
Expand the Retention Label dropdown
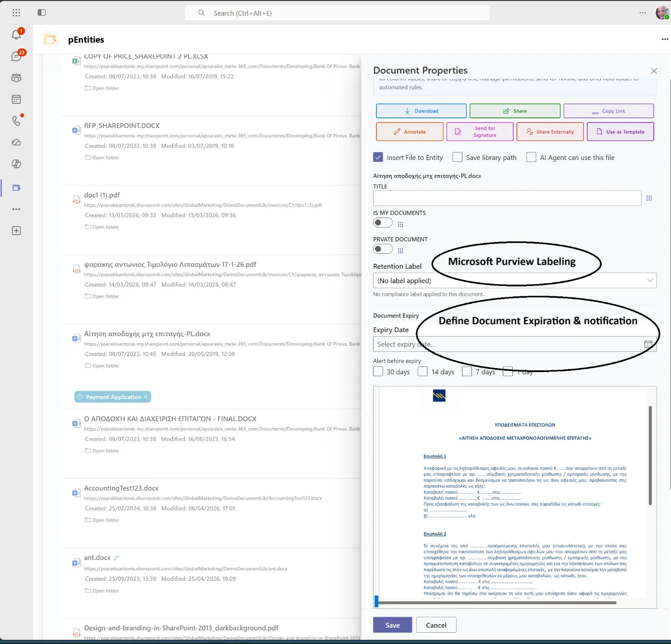515,281
